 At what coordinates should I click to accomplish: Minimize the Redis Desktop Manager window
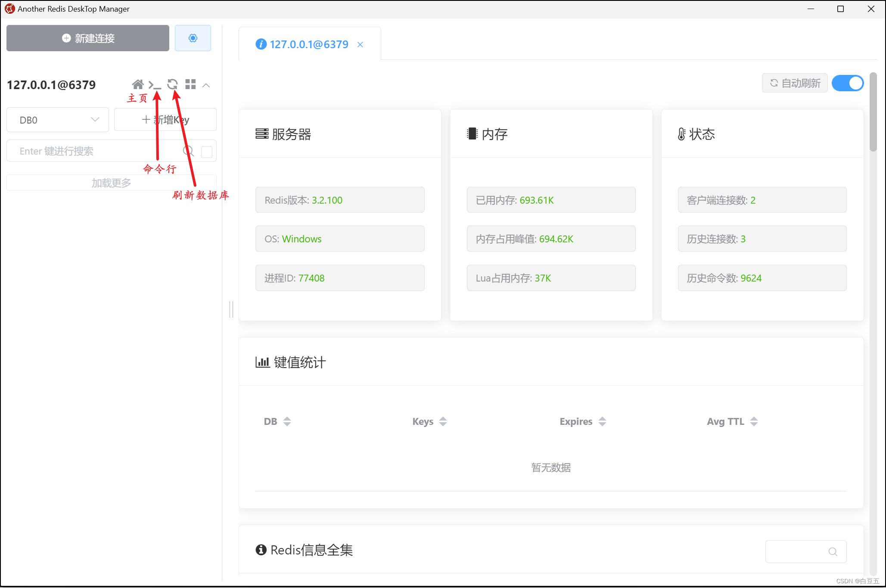[811, 9]
